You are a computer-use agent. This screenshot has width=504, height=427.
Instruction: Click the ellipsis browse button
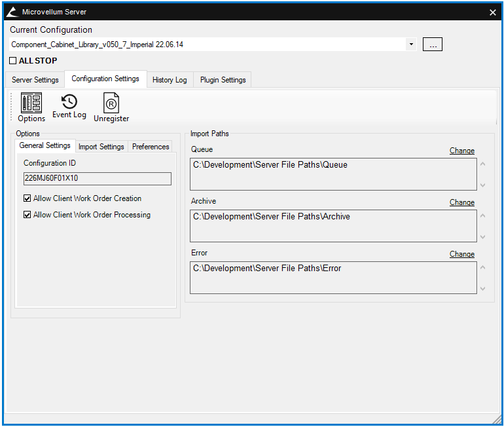point(432,45)
